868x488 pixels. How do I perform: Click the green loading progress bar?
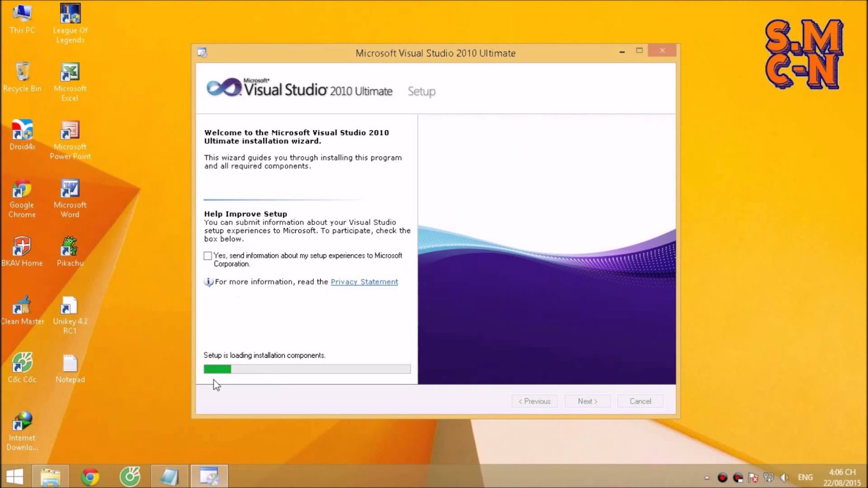click(307, 369)
